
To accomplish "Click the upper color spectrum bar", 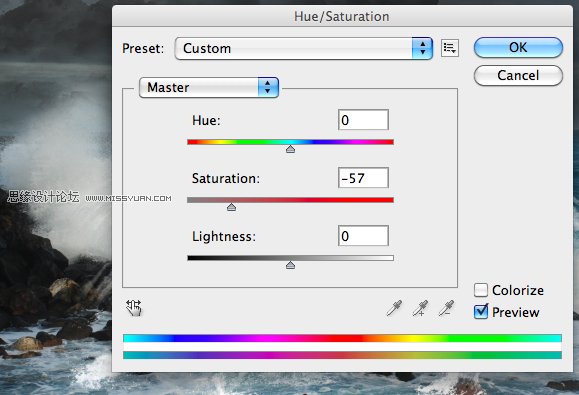I will (342, 338).
